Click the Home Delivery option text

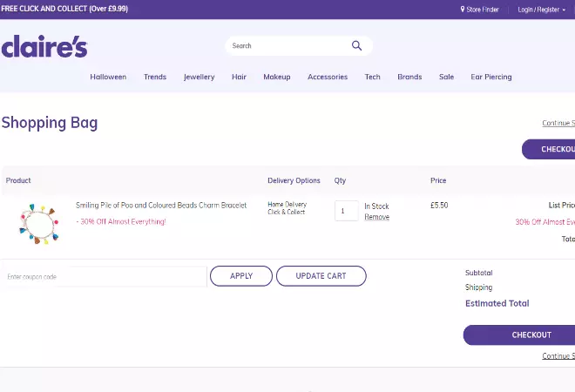(287, 204)
